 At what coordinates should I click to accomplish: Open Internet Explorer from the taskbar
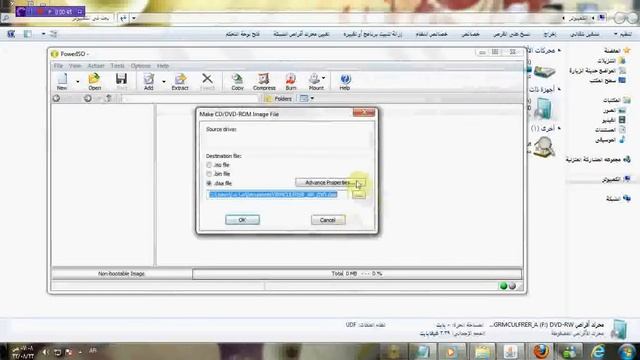pyautogui.click(x=598, y=351)
